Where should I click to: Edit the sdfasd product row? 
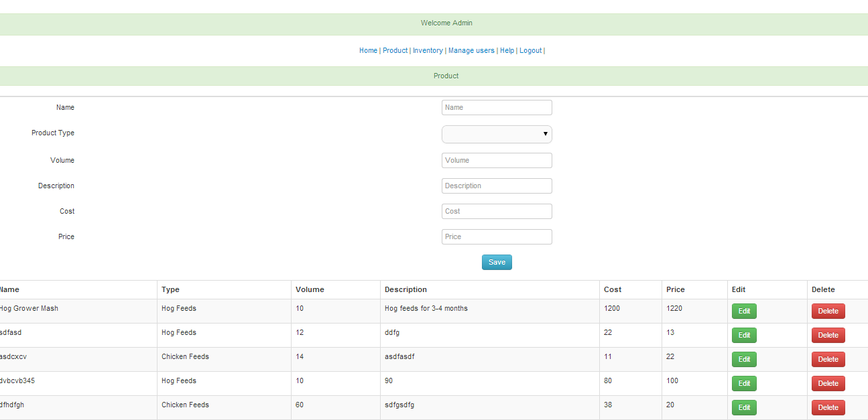744,335
